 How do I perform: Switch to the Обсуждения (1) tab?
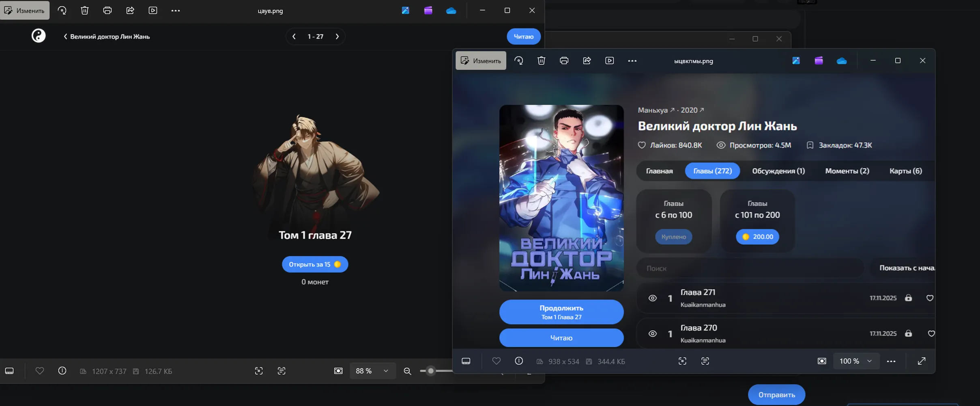[778, 171]
